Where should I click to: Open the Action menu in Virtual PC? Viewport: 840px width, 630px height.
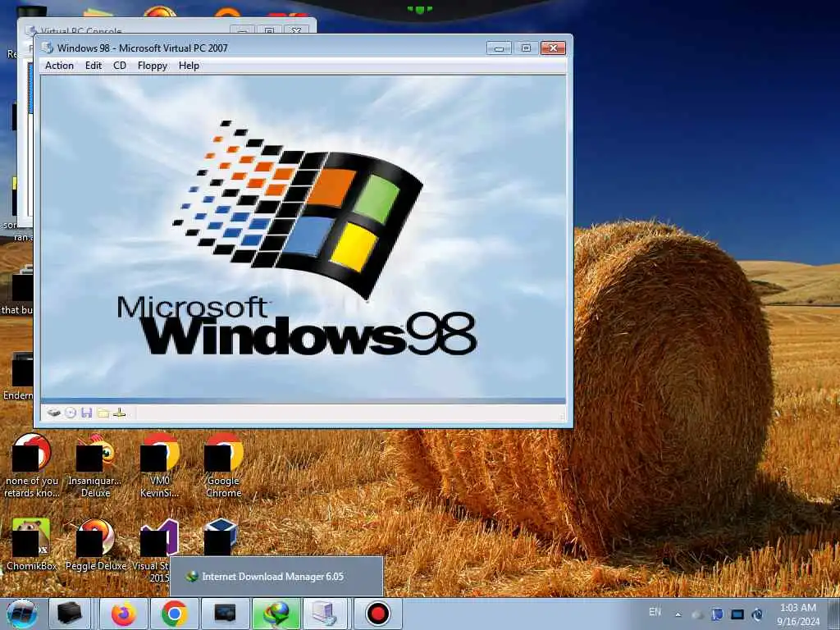(x=59, y=66)
